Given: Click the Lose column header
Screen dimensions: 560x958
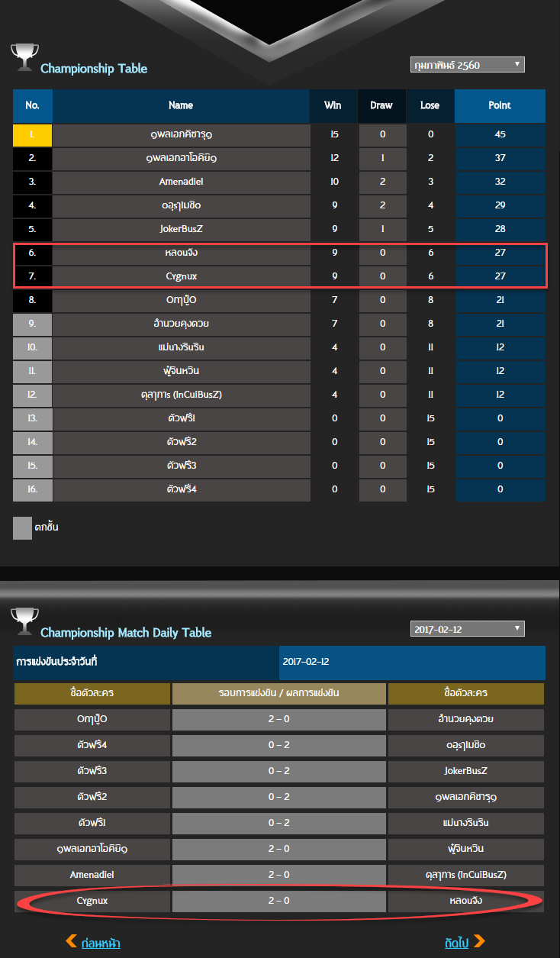Looking at the screenshot, I should click(x=430, y=106).
